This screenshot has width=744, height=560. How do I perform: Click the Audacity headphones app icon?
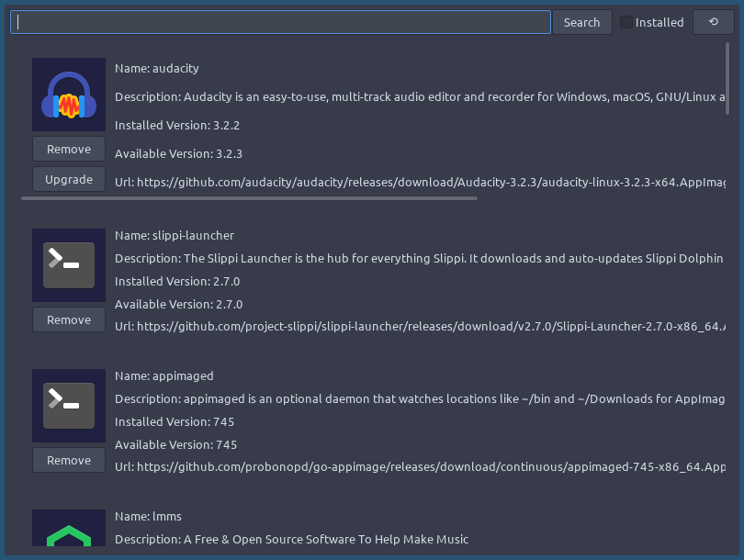[x=69, y=95]
